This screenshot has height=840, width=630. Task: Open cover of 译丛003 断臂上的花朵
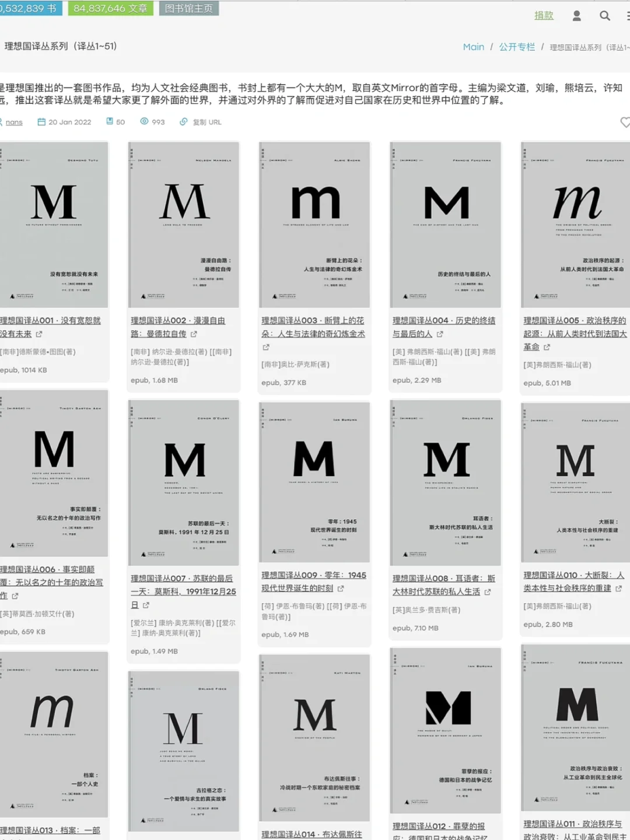click(x=314, y=225)
